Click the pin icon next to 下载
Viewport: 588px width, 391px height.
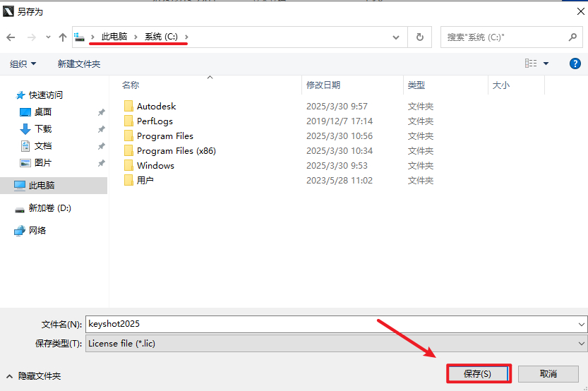tap(101, 129)
